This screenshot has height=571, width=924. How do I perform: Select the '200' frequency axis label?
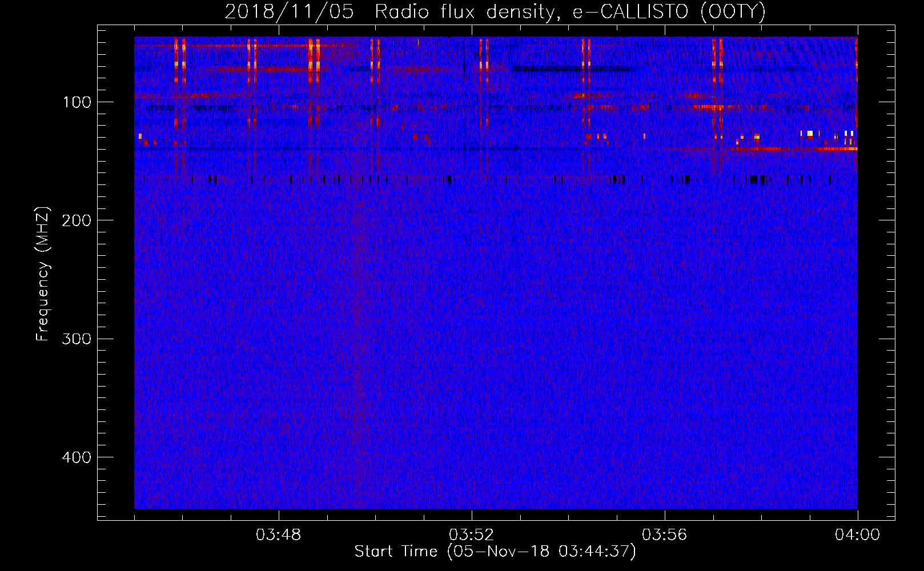77,221
